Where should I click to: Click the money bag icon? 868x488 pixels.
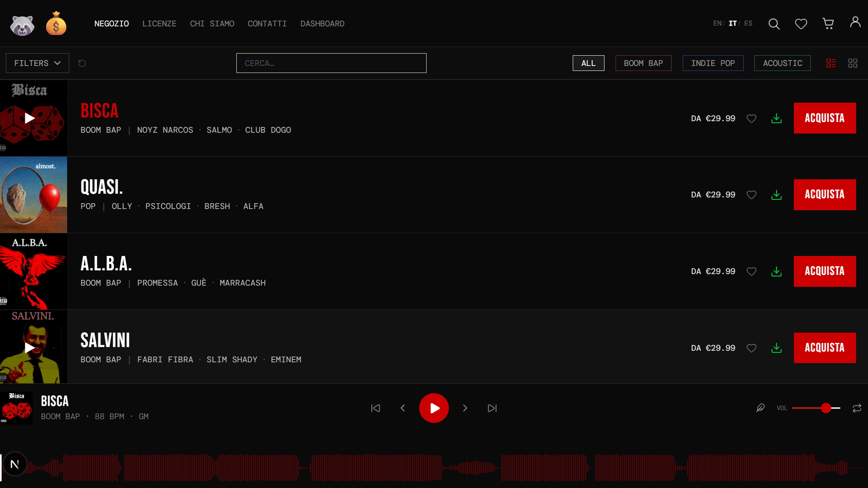tap(56, 23)
